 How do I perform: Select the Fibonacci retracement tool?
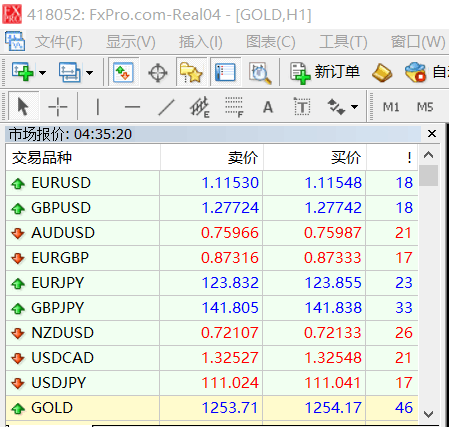coord(234,107)
